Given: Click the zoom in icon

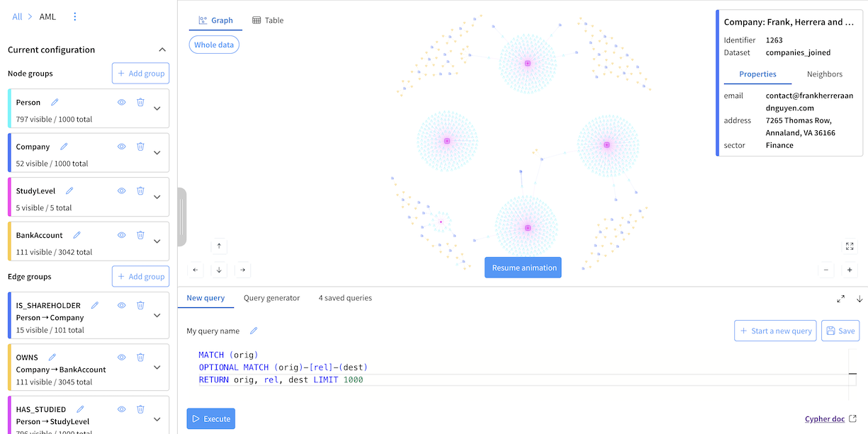Looking at the screenshot, I should pos(850,270).
